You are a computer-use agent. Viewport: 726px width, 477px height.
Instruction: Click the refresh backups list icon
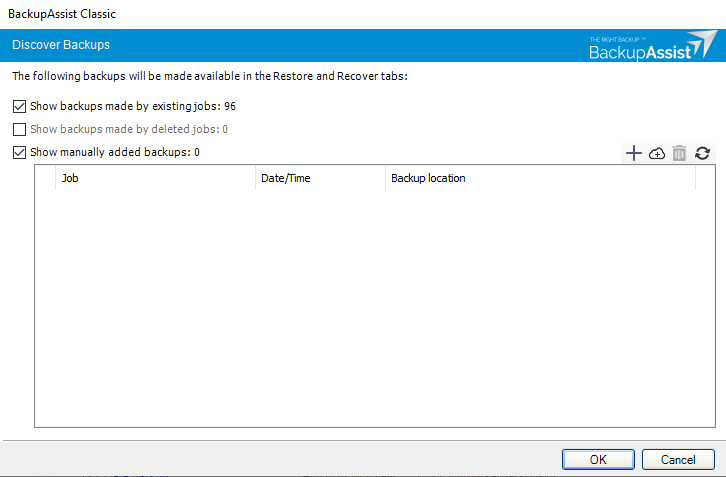(703, 153)
